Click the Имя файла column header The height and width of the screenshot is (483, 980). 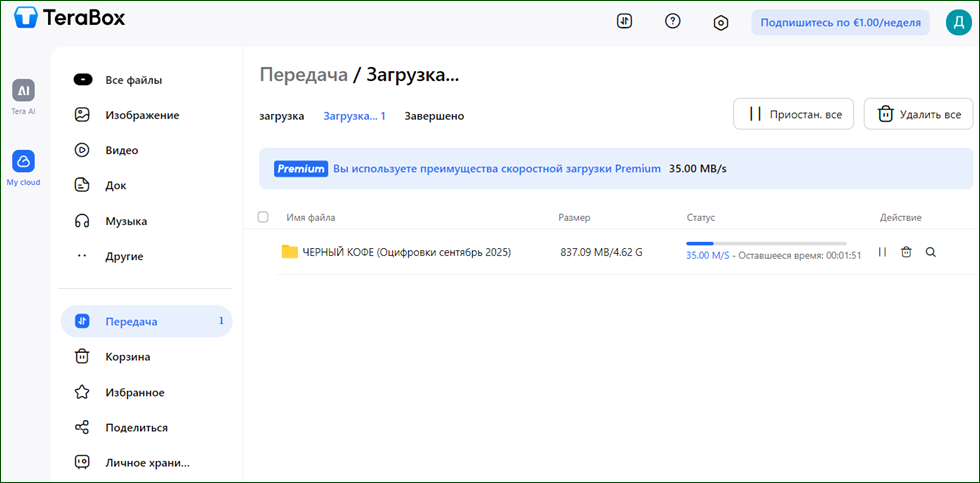click(311, 217)
